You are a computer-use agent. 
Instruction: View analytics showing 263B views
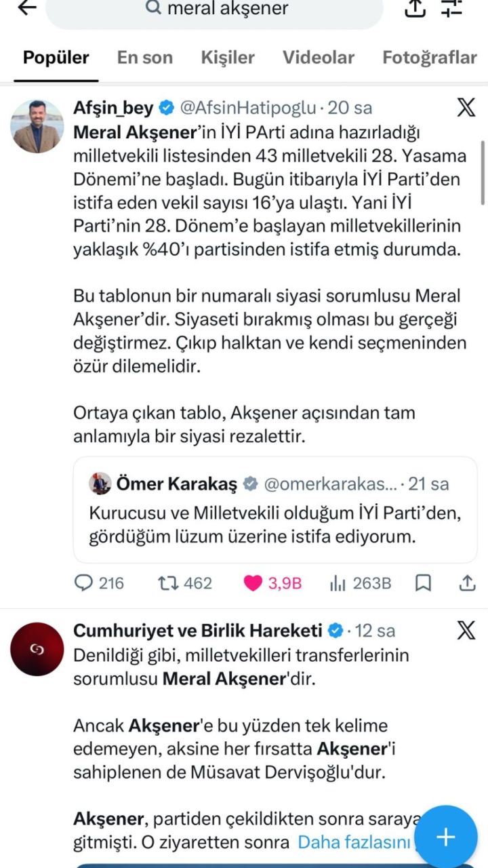360,583
